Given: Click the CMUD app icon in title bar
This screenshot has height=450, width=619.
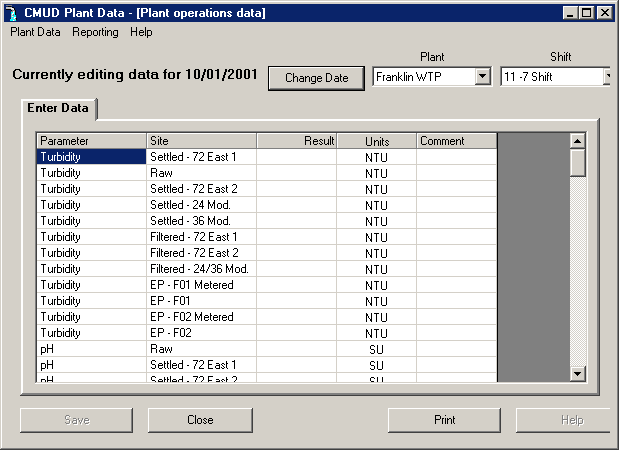Looking at the screenshot, I should coord(11,12).
